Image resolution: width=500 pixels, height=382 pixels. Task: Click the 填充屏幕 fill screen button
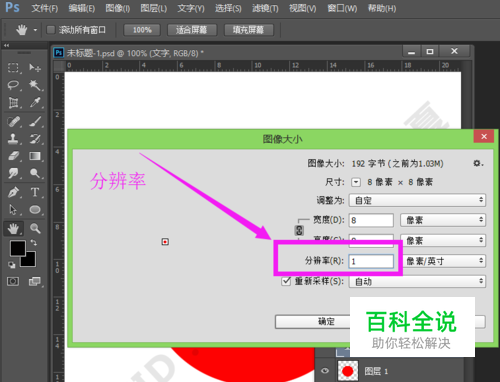click(x=249, y=30)
